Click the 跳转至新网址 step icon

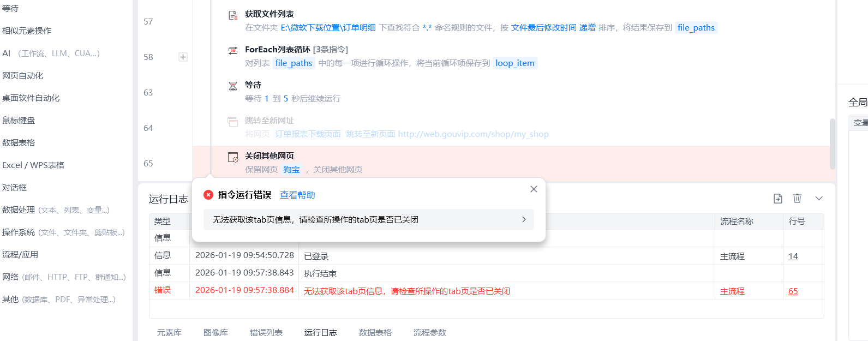233,121
